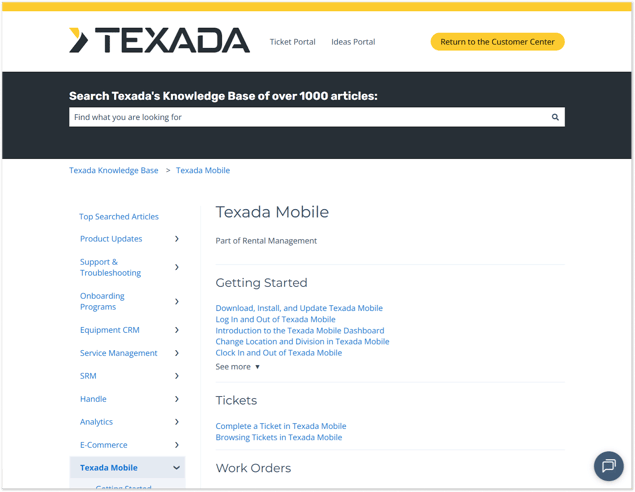The image size is (635, 492).
Task: Open Handle sidebar item
Action: [93, 399]
